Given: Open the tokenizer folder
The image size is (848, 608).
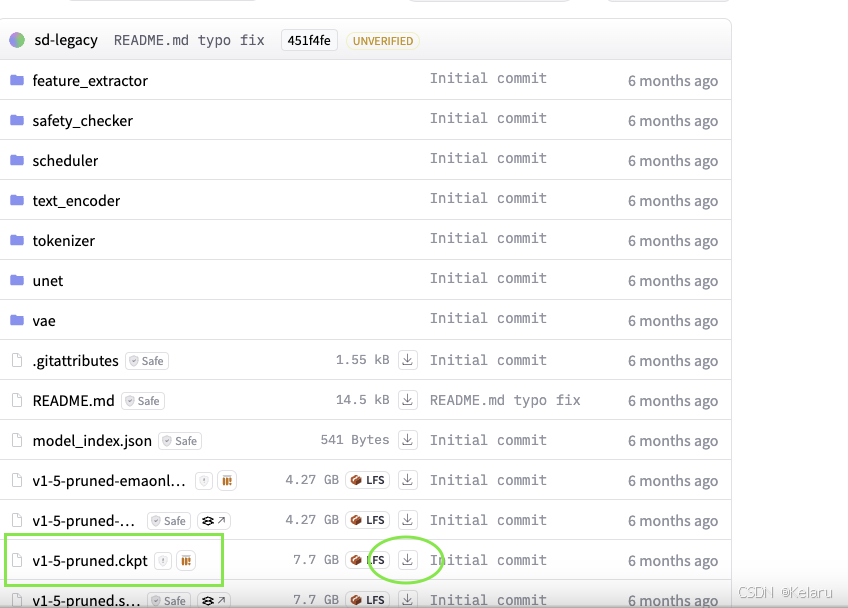Looking at the screenshot, I should pyautogui.click(x=63, y=241).
